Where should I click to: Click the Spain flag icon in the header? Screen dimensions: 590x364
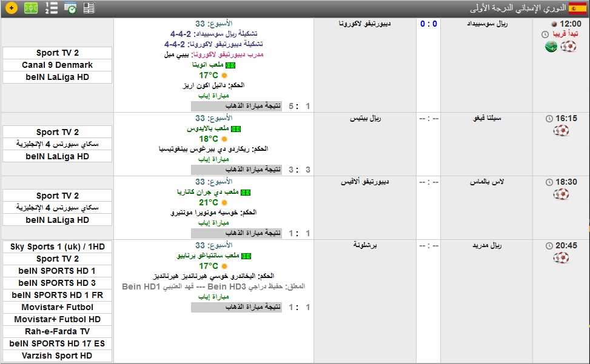(577, 8)
